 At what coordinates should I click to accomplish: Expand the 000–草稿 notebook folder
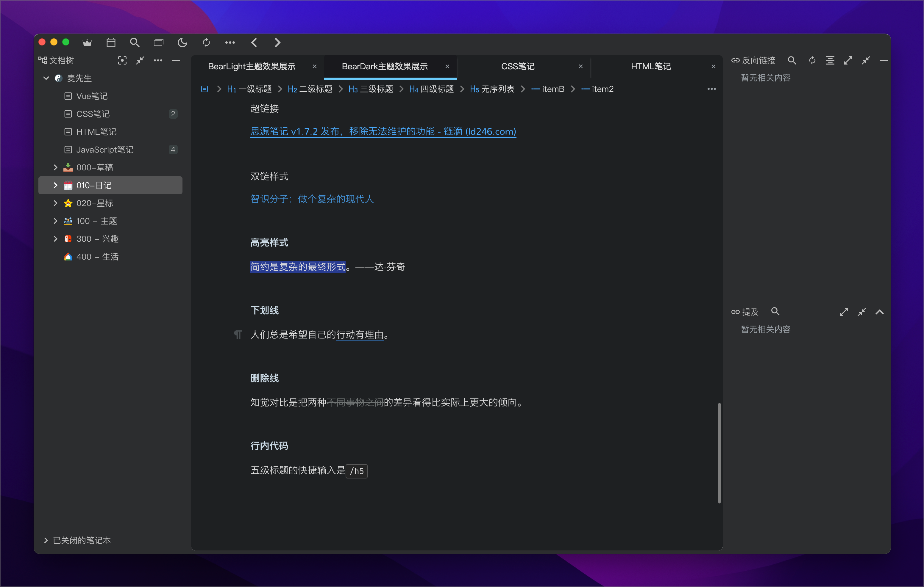[x=55, y=167]
